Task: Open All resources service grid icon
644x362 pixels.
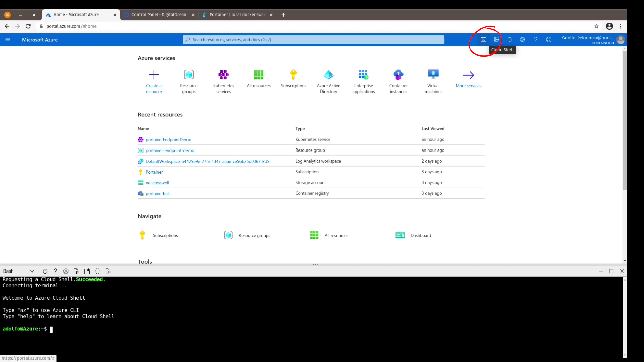Action: click(259, 74)
